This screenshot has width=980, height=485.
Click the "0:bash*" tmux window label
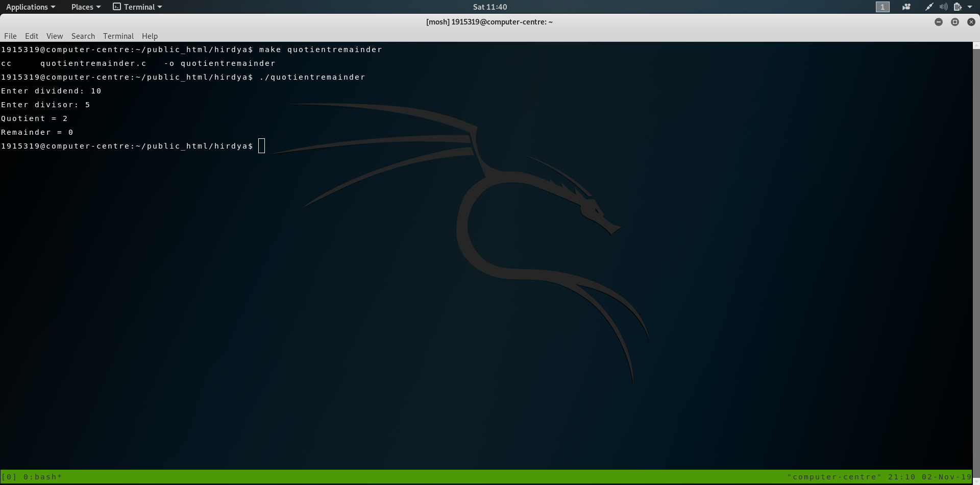coord(43,477)
